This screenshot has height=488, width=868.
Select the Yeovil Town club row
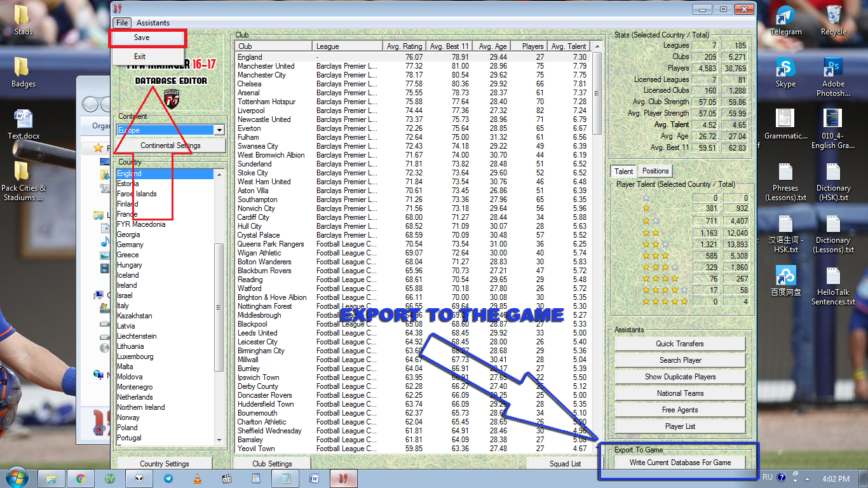pos(413,449)
